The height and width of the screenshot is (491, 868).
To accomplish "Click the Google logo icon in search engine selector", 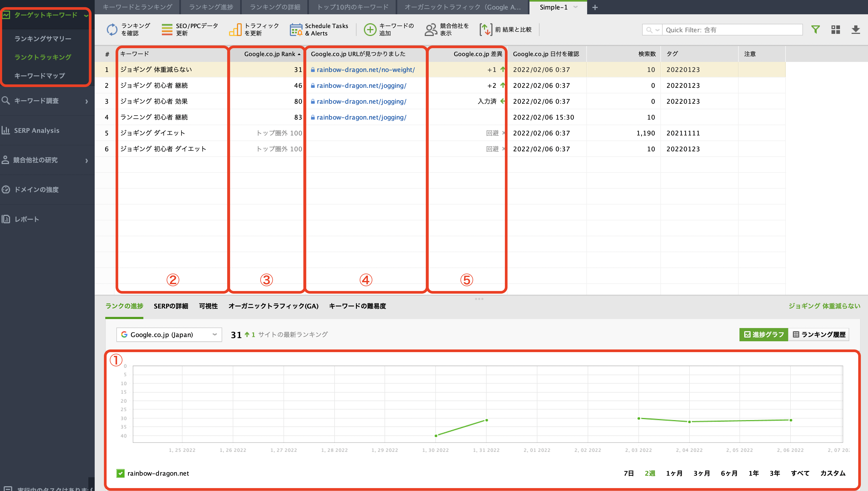I will [x=124, y=335].
